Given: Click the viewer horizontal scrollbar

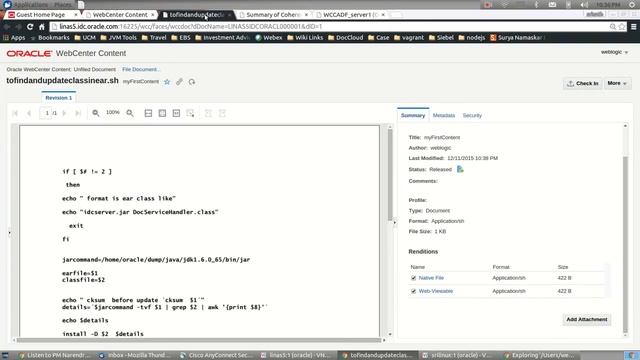Looking at the screenshot, I should pos(199,340).
